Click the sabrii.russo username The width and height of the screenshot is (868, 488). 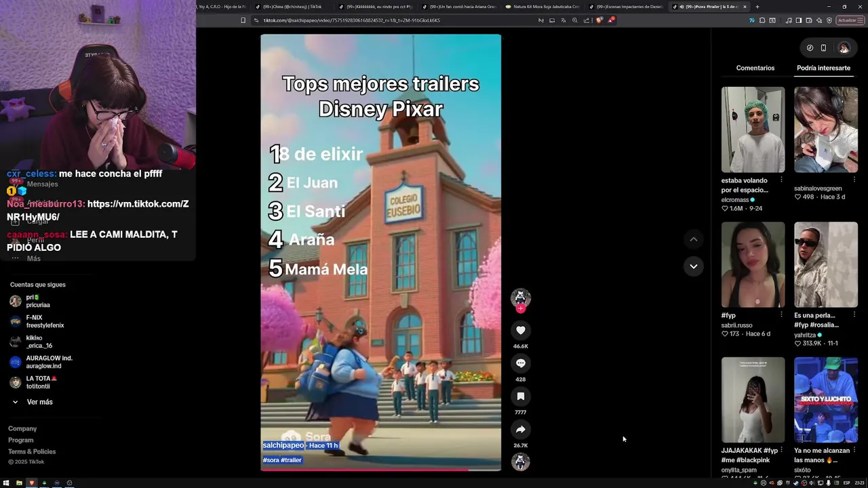click(x=736, y=325)
